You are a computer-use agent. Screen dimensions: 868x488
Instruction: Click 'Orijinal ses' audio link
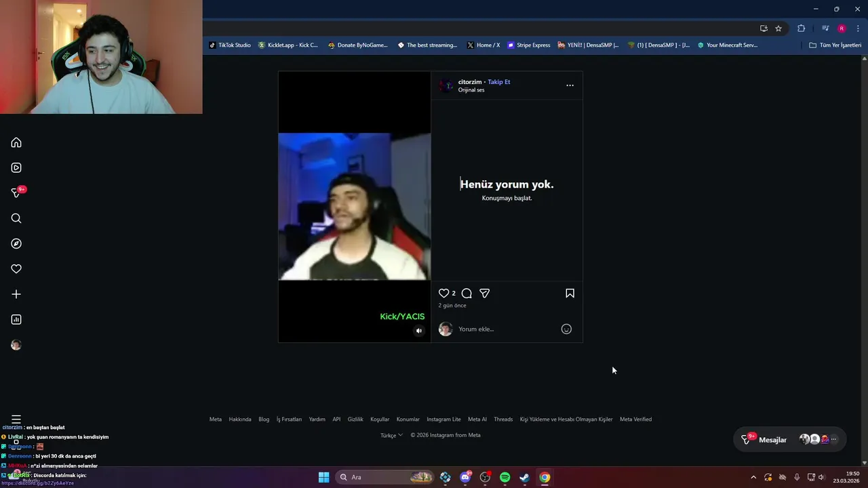pos(471,90)
